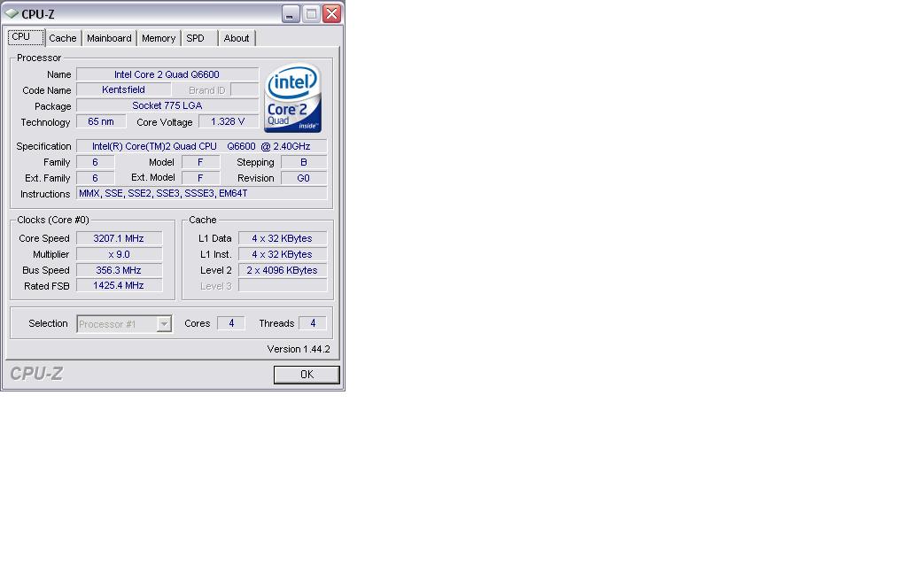This screenshot has height=573, width=924.
Task: Click the Model value field
Action: (x=200, y=162)
